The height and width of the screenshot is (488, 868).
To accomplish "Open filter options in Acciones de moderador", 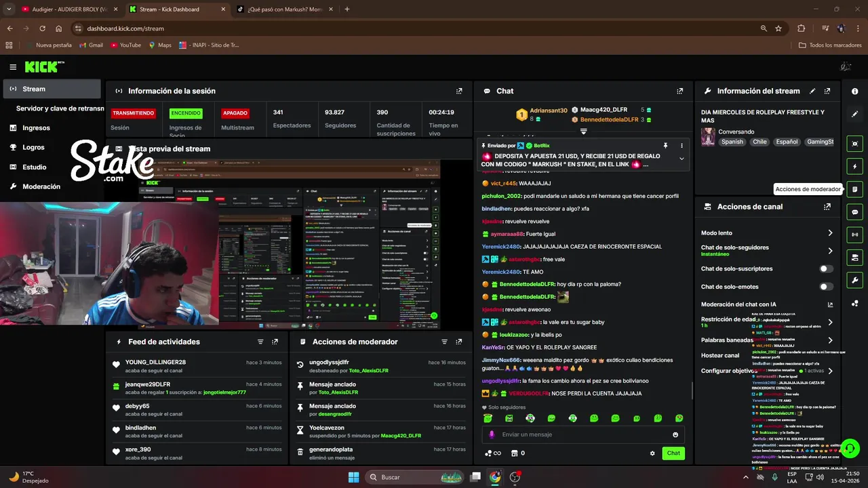I will pyautogui.click(x=445, y=342).
